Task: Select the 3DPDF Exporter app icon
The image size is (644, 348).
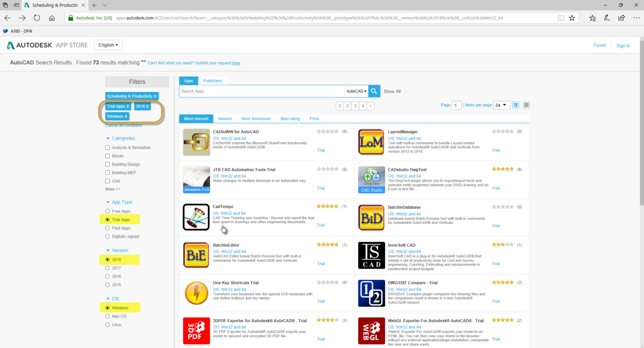Action: 196,331
